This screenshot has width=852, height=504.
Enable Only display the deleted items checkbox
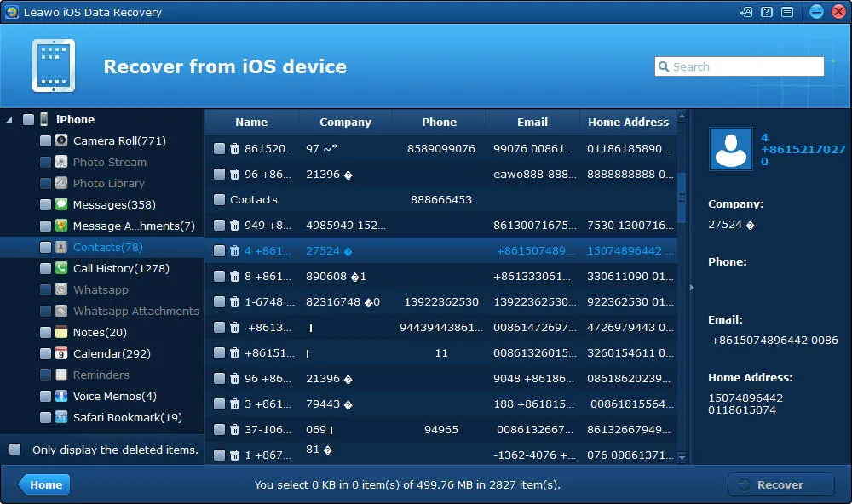pos(15,450)
